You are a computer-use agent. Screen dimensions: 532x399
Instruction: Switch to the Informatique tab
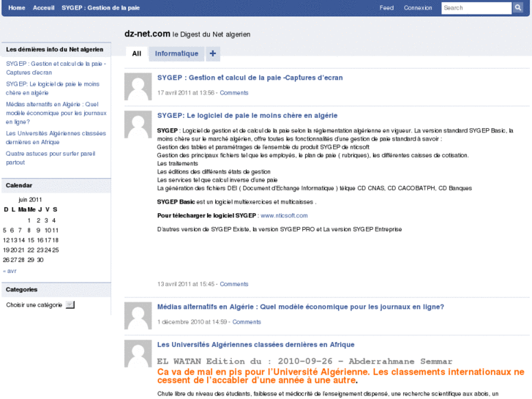176,53
